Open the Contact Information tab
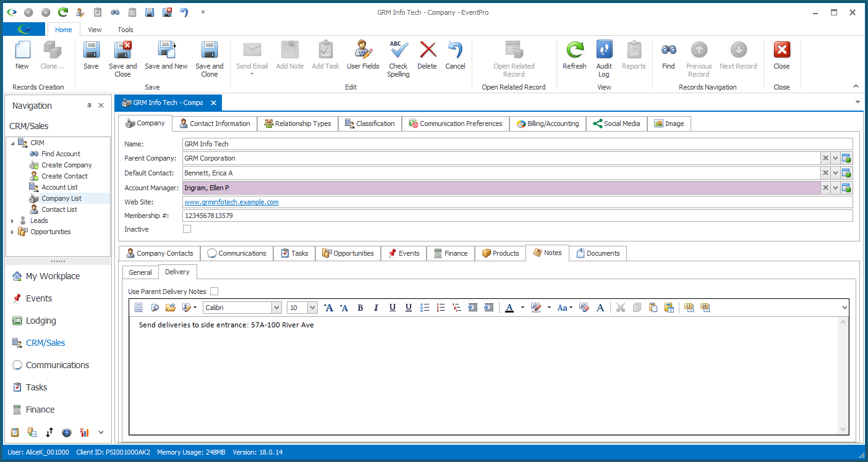The image size is (868, 462). click(215, 124)
